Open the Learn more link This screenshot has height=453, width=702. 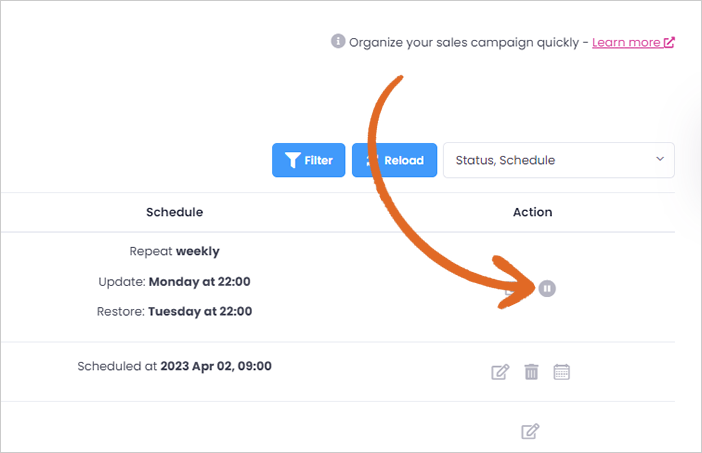(x=626, y=42)
